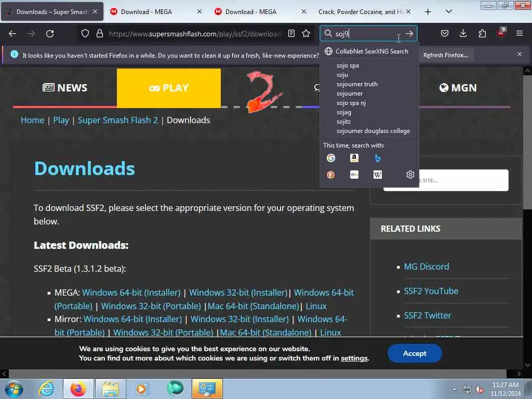View site security padlock info
Screen dimensions: 532x399
coord(99,34)
